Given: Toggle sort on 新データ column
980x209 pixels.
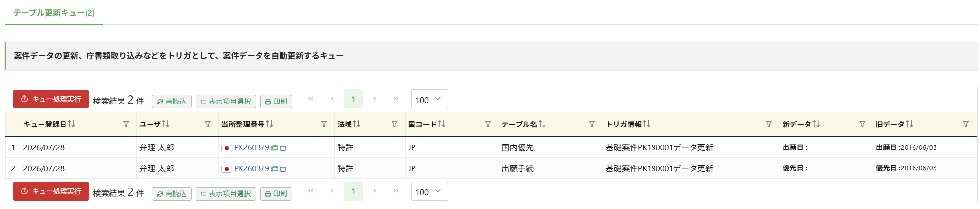Looking at the screenshot, I should coord(816,124).
